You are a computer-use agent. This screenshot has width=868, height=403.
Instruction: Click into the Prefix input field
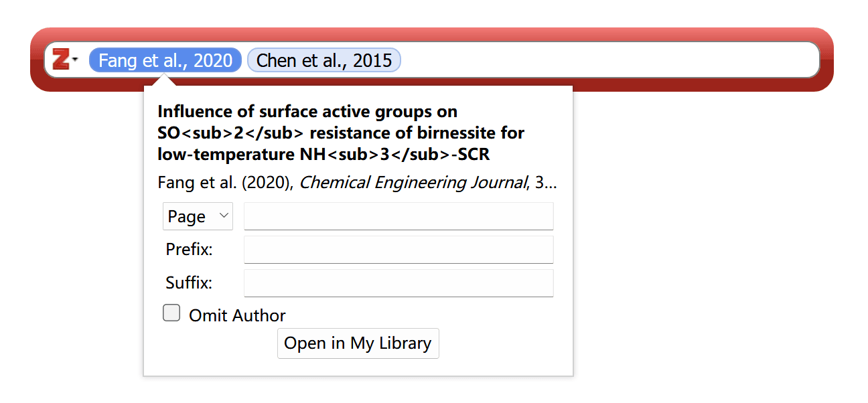(399, 250)
